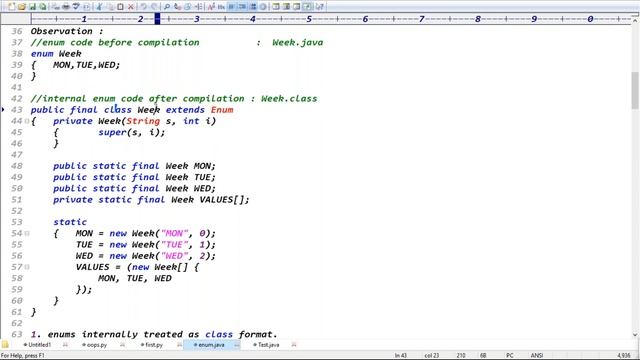
Task: Open the Set Font icon with red A
Action: [211, 7]
